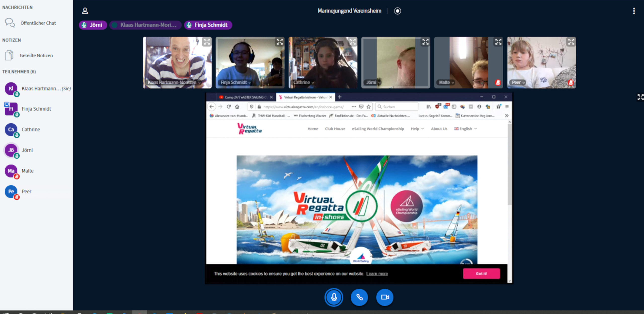Click Finja Schmidt talking indicator
Screen dimensions: 644x314
[x=208, y=25]
